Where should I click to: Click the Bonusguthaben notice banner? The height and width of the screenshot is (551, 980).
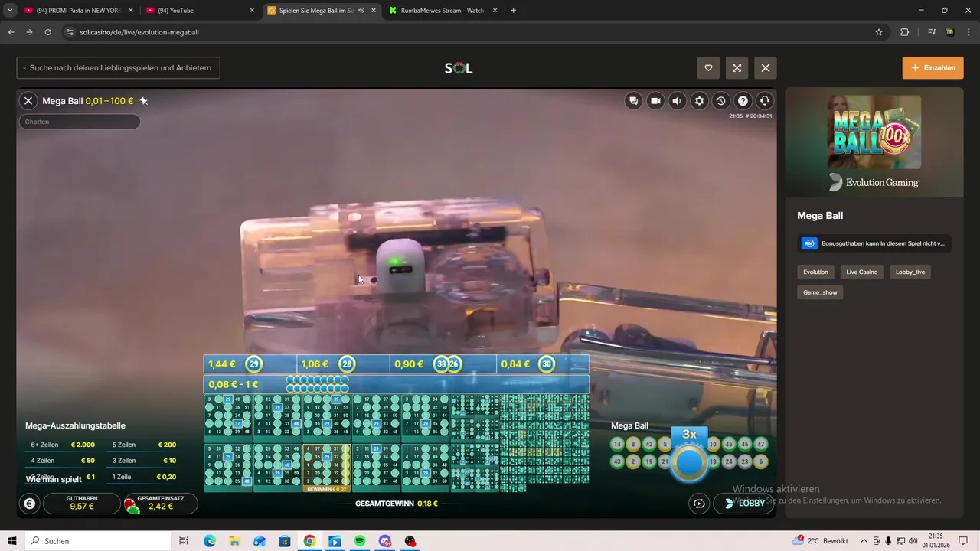point(874,243)
